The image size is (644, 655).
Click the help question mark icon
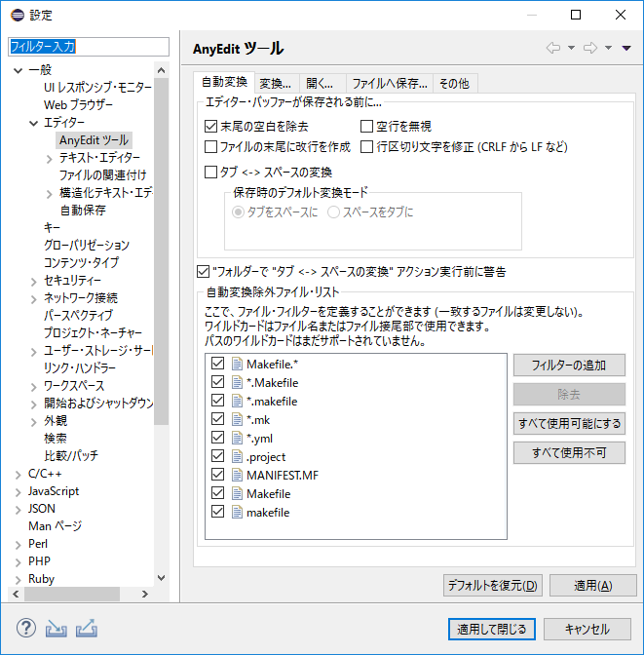click(x=26, y=628)
